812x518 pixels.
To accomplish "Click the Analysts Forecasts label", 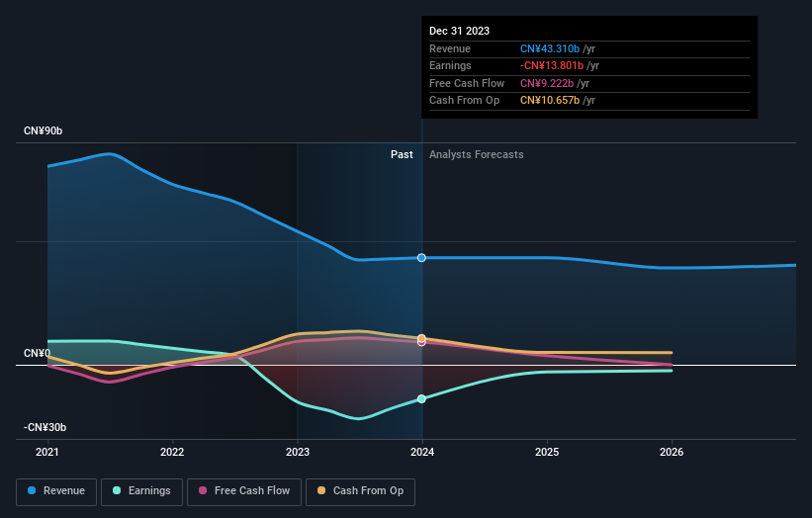I will (x=477, y=154).
